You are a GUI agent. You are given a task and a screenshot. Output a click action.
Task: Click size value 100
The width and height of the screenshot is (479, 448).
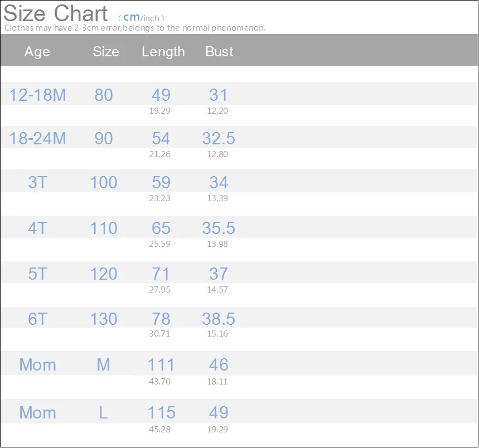[x=104, y=182]
